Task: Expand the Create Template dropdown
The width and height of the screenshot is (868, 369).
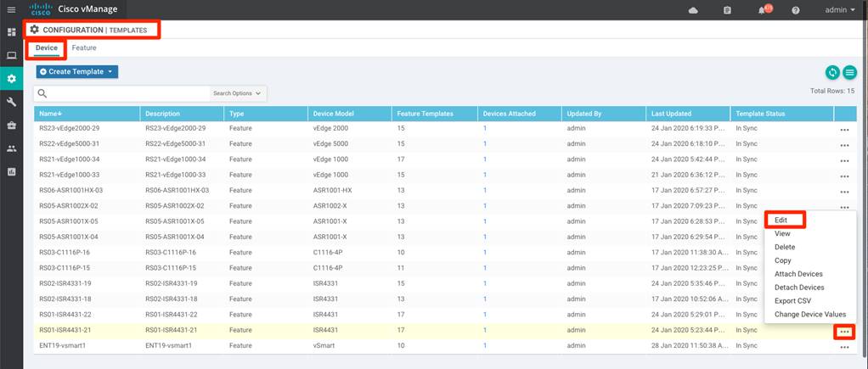Action: [x=77, y=72]
